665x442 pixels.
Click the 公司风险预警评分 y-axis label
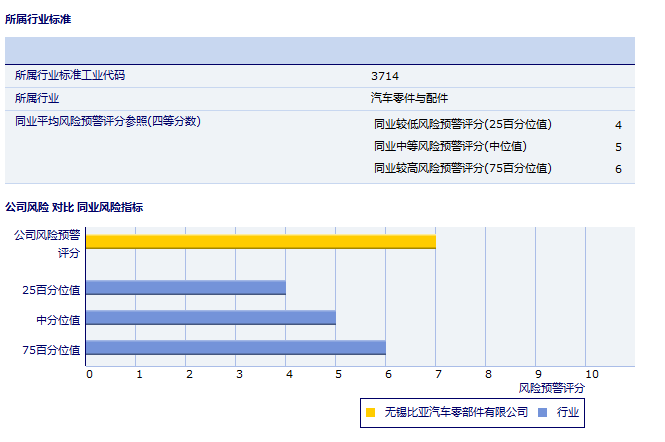pos(46,243)
